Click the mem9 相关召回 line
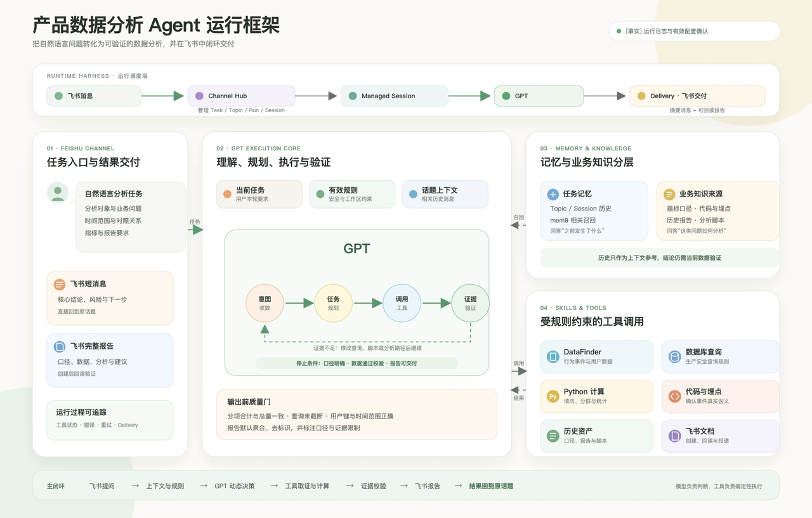Image resolution: width=812 pixels, height=518 pixels. click(x=573, y=220)
